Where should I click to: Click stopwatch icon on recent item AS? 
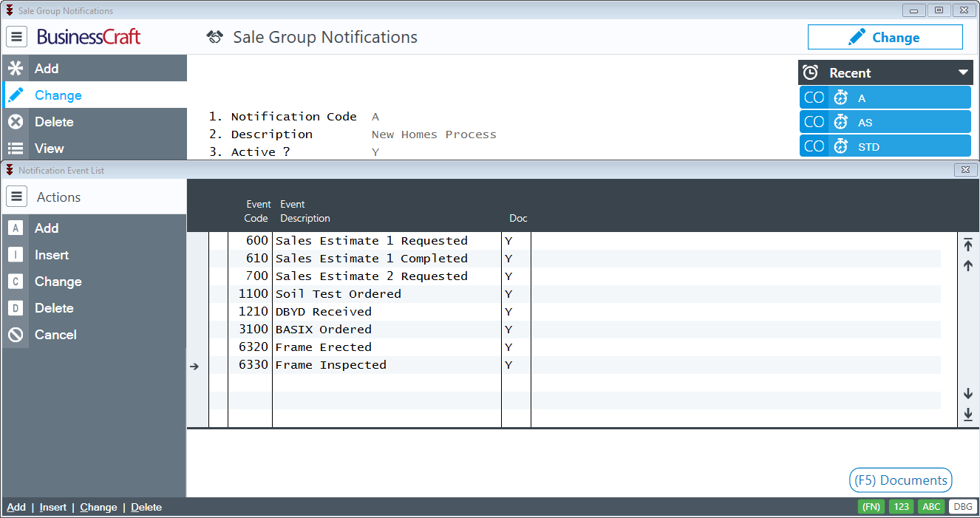pos(840,122)
